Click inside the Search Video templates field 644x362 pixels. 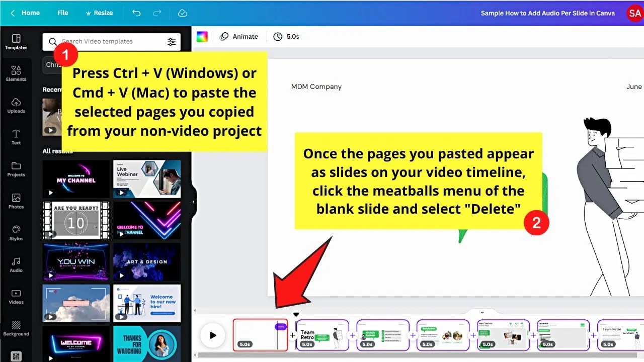click(x=101, y=41)
